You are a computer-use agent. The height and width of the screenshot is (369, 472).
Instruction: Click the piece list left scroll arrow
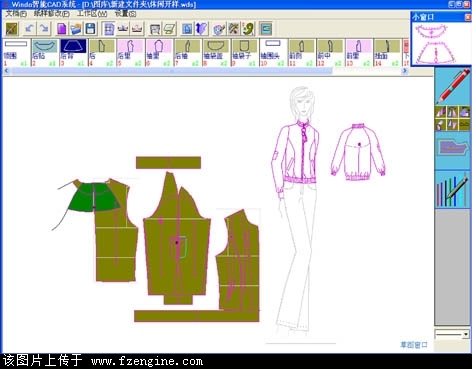6,71
